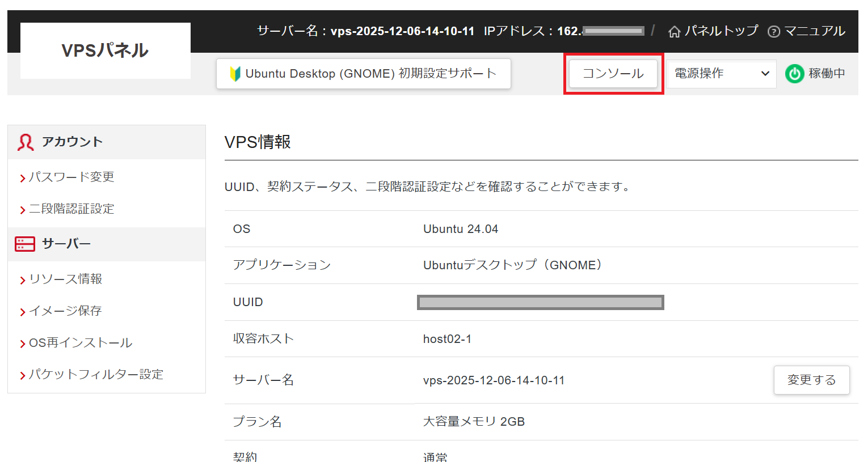Image resolution: width=868 pixels, height=462 pixels.
Task: Go to リソース情報 page
Action: [x=65, y=279]
